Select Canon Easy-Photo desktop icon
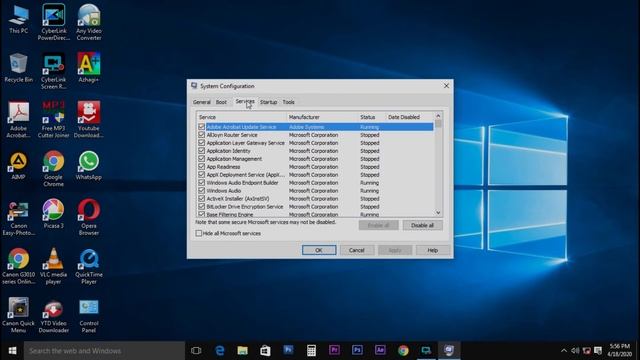The height and width of the screenshot is (360, 640). point(18,218)
